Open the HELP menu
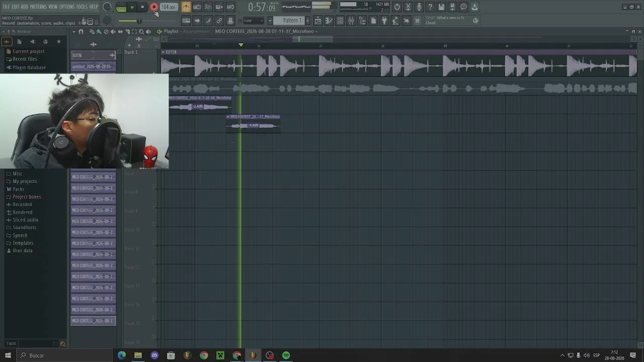The height and width of the screenshot is (362, 644). tap(94, 7)
